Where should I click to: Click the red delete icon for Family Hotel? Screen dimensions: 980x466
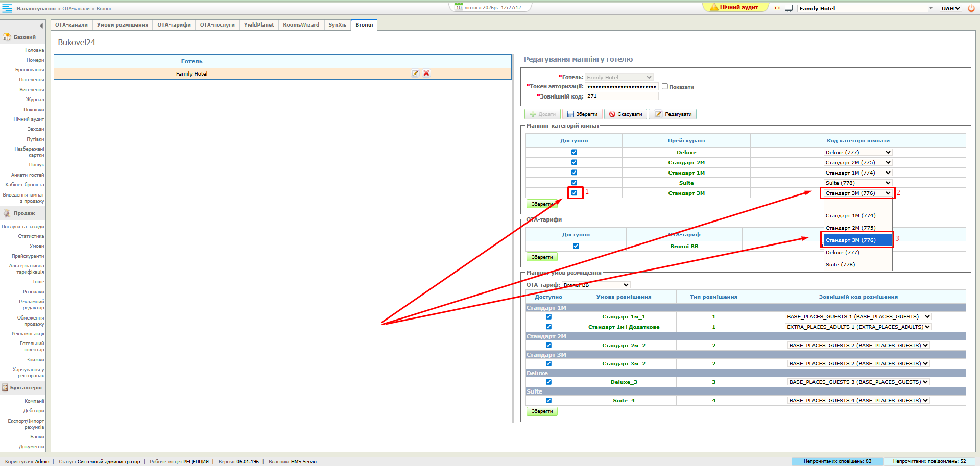[x=426, y=73]
